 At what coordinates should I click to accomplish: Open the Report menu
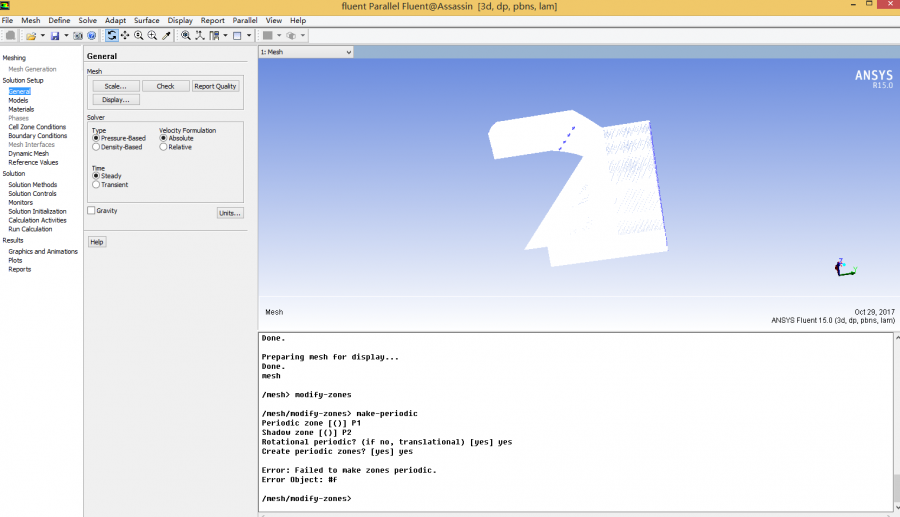coord(212,20)
